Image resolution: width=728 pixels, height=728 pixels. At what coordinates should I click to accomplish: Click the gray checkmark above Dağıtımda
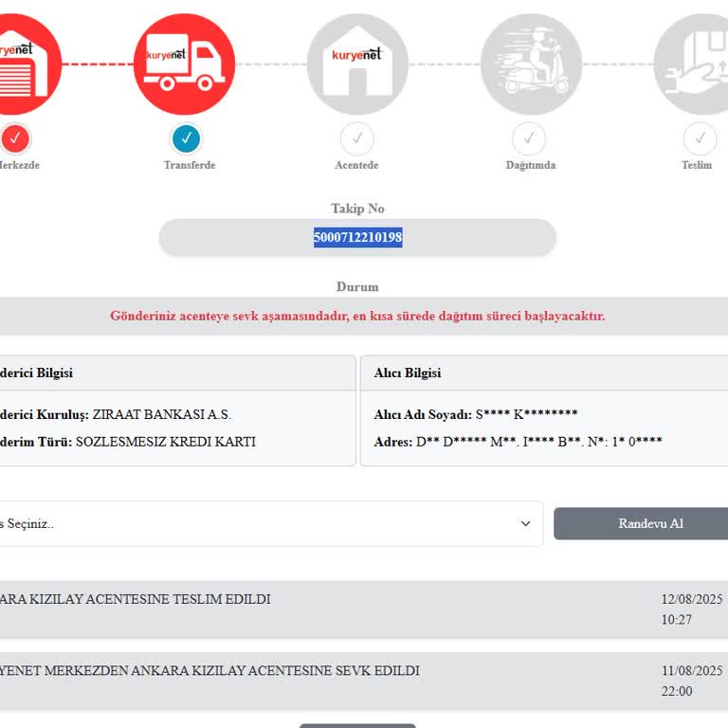(529, 138)
